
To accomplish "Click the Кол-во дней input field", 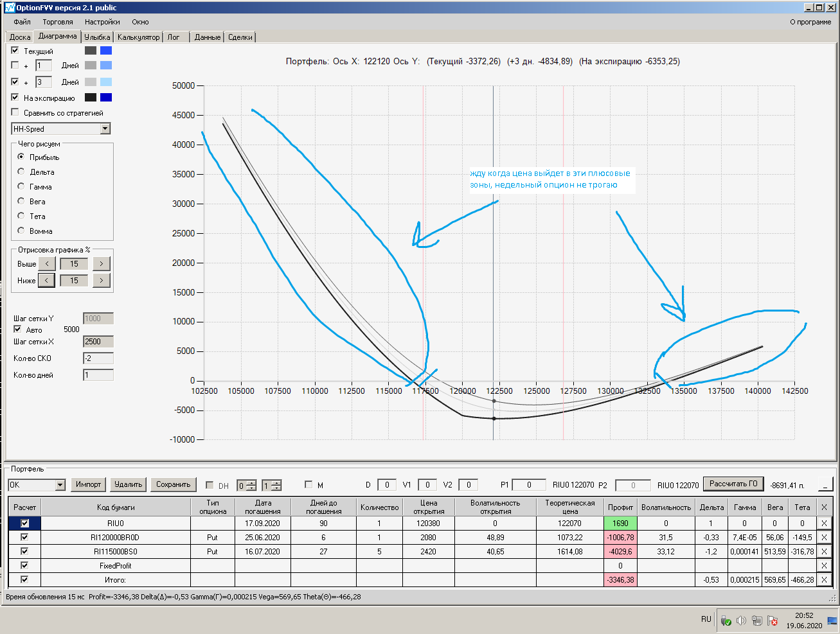I will tap(98, 375).
